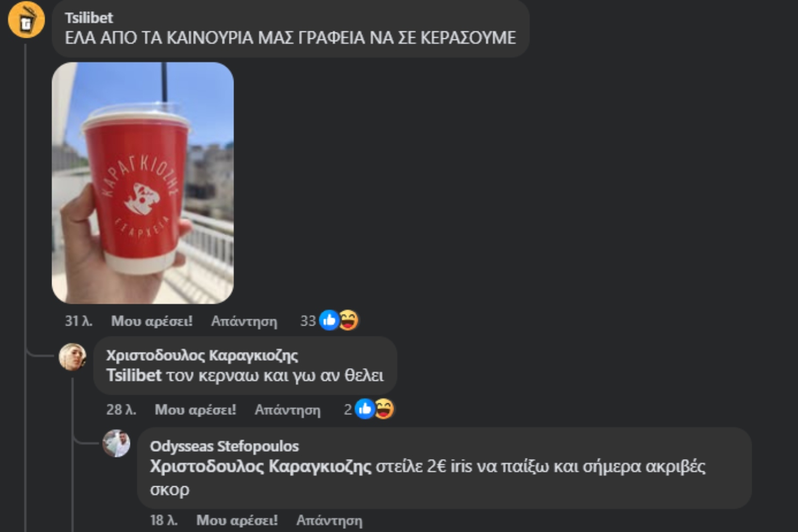Like Χριστοδουλος Καραγκιοζης reply

195,410
